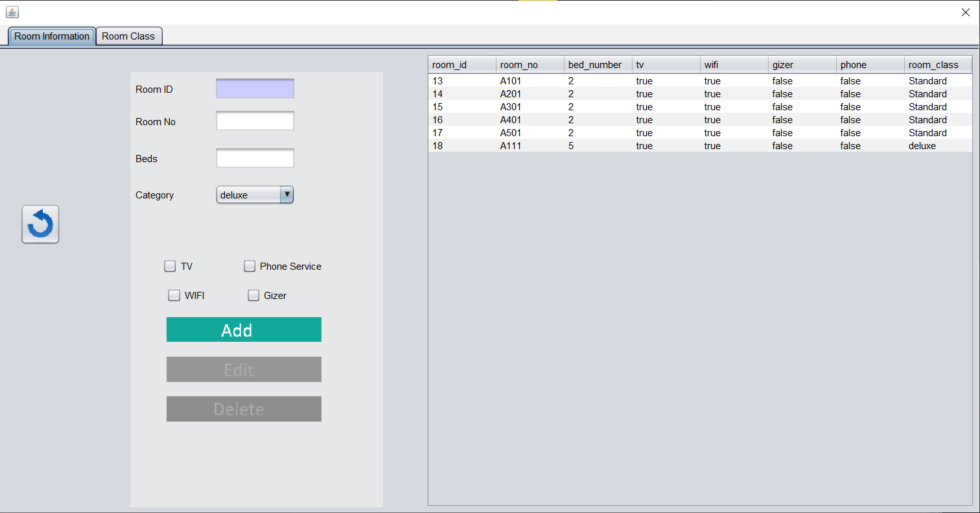Enable the TV checkbox

[x=170, y=266]
